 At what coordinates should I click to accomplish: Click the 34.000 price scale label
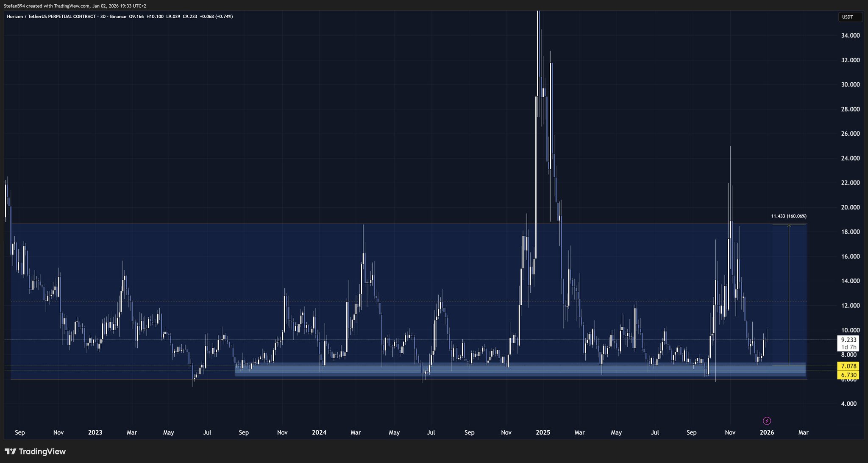pos(850,36)
